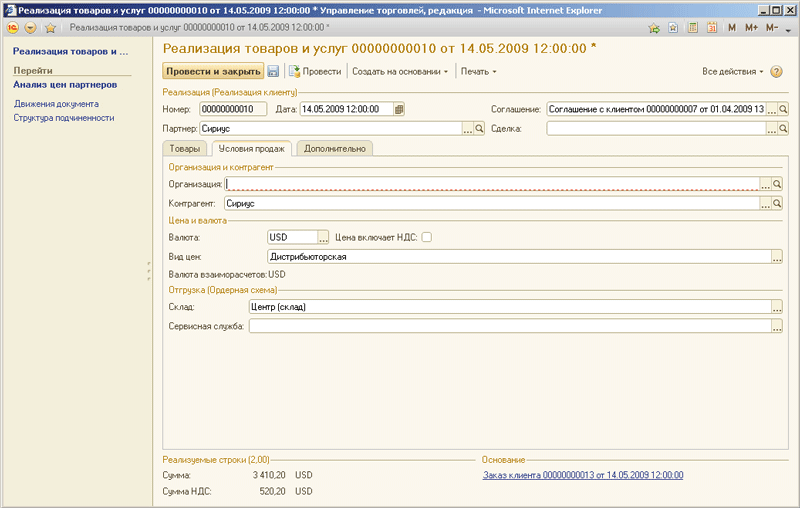
Task: Open the Печать dropdown menu
Action: (x=479, y=72)
